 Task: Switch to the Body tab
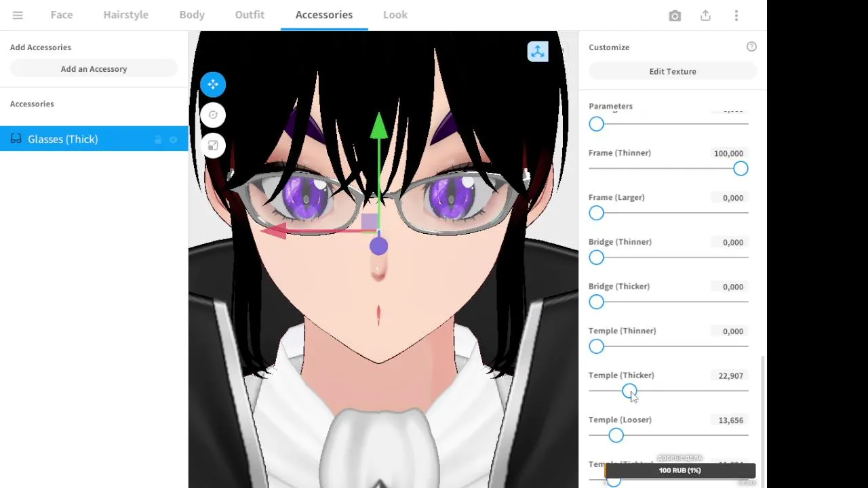pos(192,15)
